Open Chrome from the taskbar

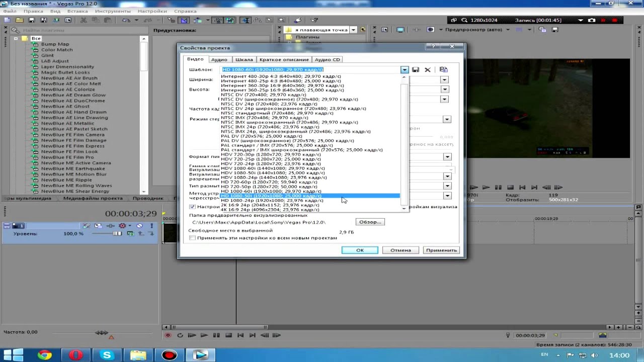click(45, 355)
